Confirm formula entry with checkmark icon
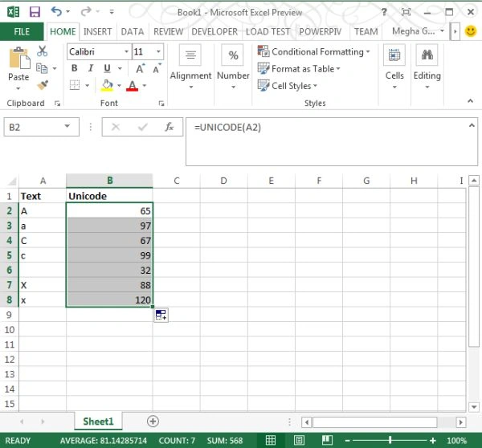Screen dimensions: 482x448 pos(143,127)
